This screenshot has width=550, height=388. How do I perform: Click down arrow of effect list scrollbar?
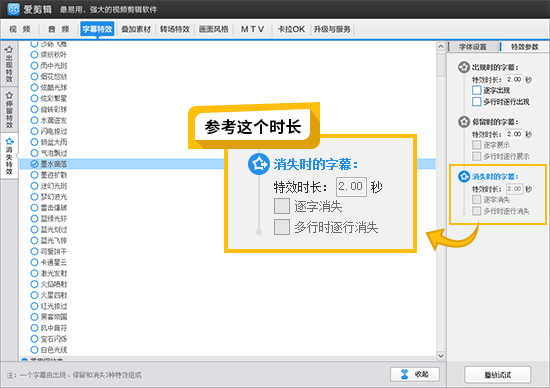(441, 356)
